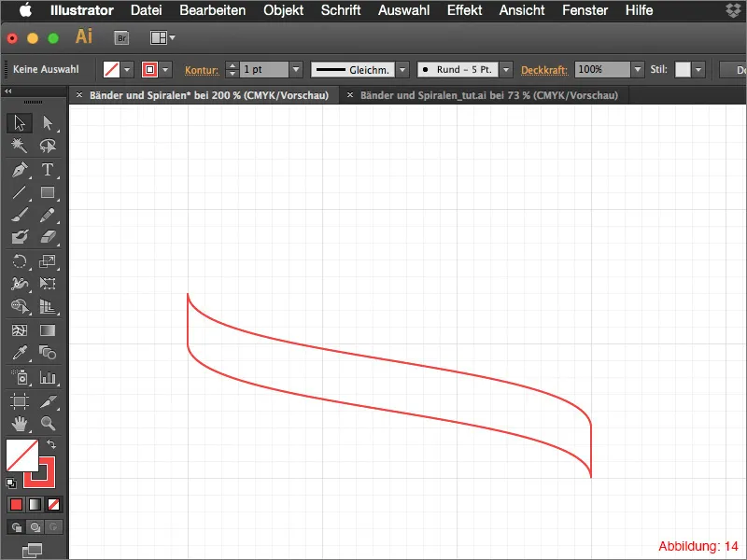Select the Scale tool
Screen dimensions: 747x560
(48, 261)
